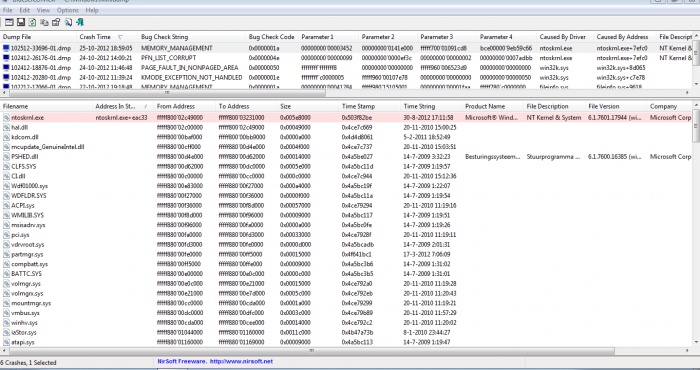Click the file icon next to pci.sys
Screen dimensions: 700x370
(6, 235)
